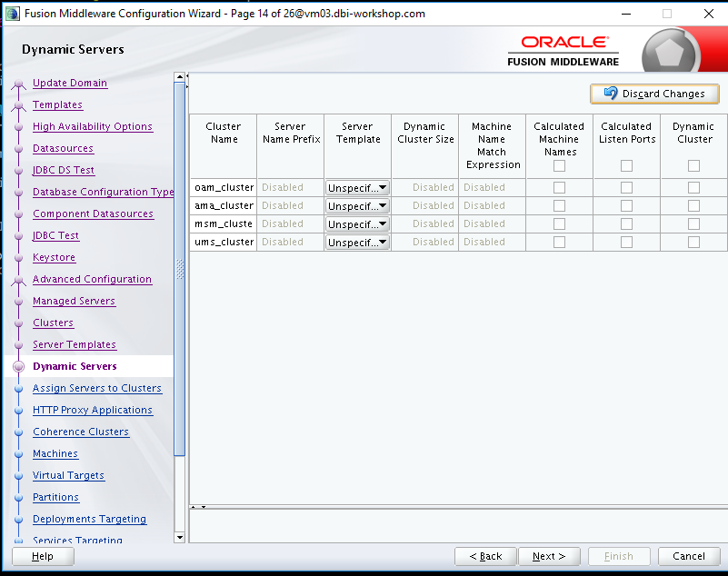Select the oam_cluster name cell

coord(224,187)
